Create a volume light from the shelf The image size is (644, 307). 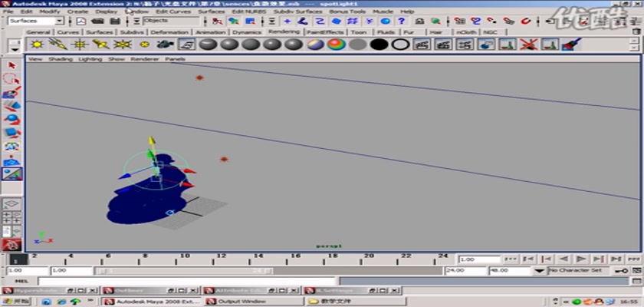coord(144,45)
